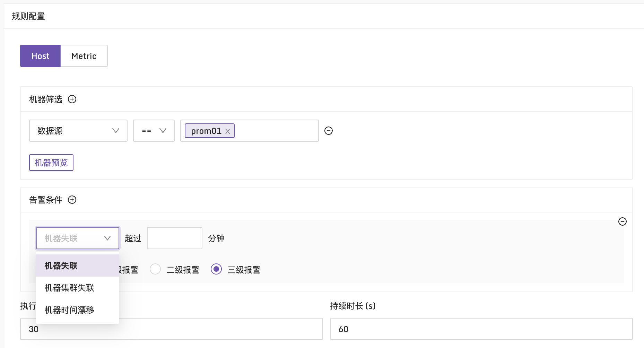Choose 机器集群失联 from the dropdown list
Screen dimensions: 644x348
[78, 288]
